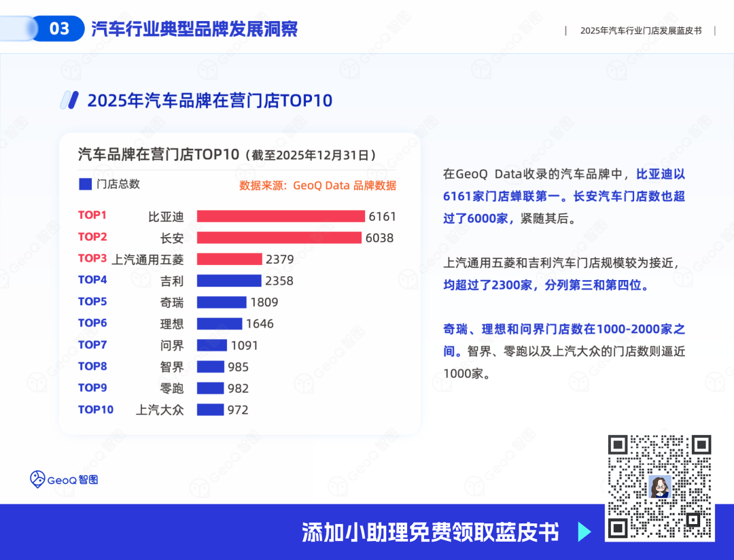This screenshot has width=734, height=560.
Task: Select the red 比亚迪 bar in the chart
Action: click(x=281, y=216)
